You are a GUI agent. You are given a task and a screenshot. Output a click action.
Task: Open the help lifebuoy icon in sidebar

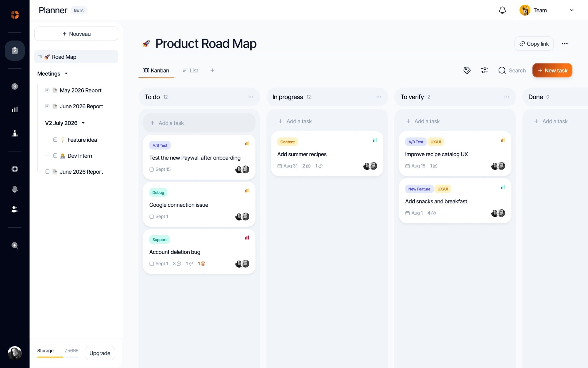click(x=15, y=169)
